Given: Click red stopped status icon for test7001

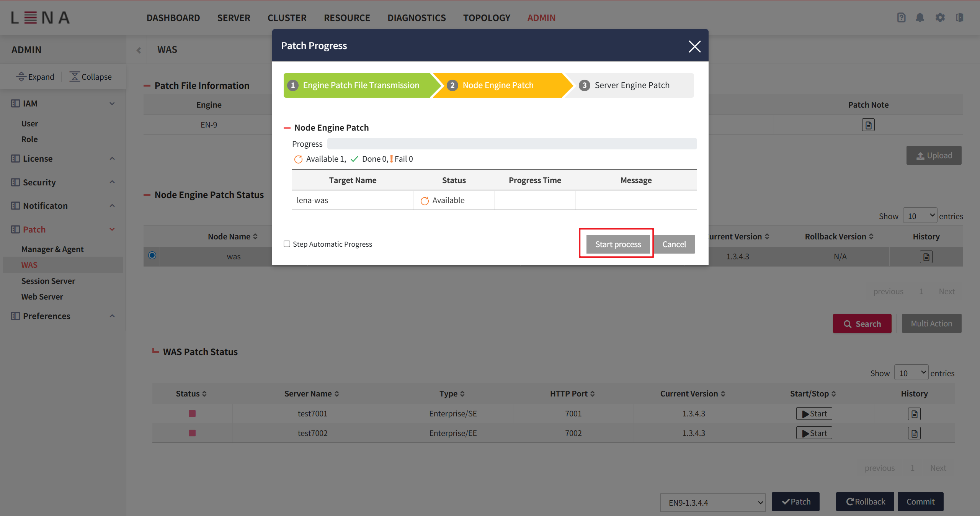Looking at the screenshot, I should [x=192, y=413].
